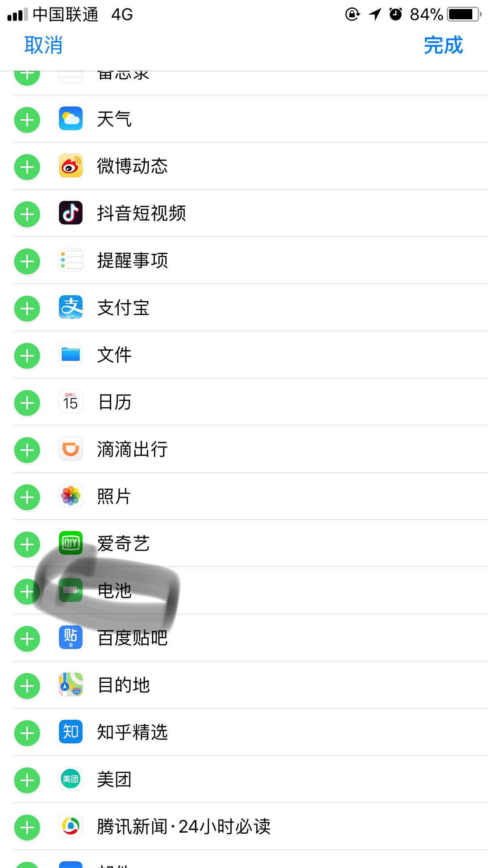Tap the battery indicator in status bar

[464, 15]
